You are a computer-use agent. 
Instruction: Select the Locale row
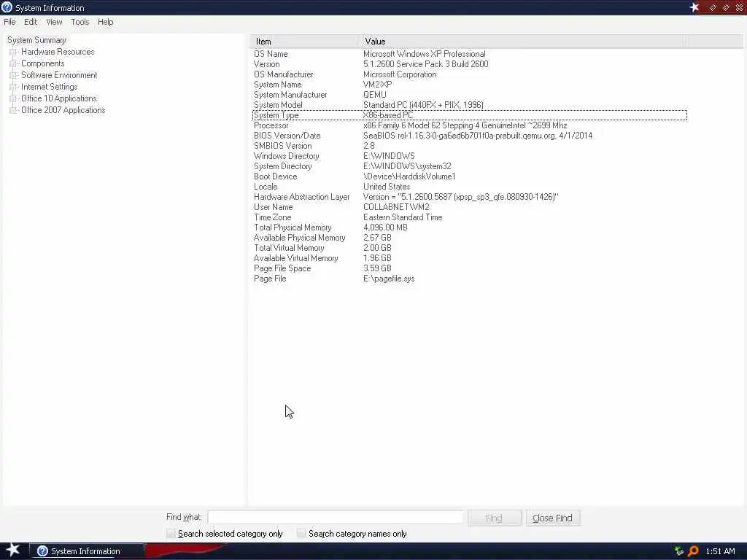[469, 187]
